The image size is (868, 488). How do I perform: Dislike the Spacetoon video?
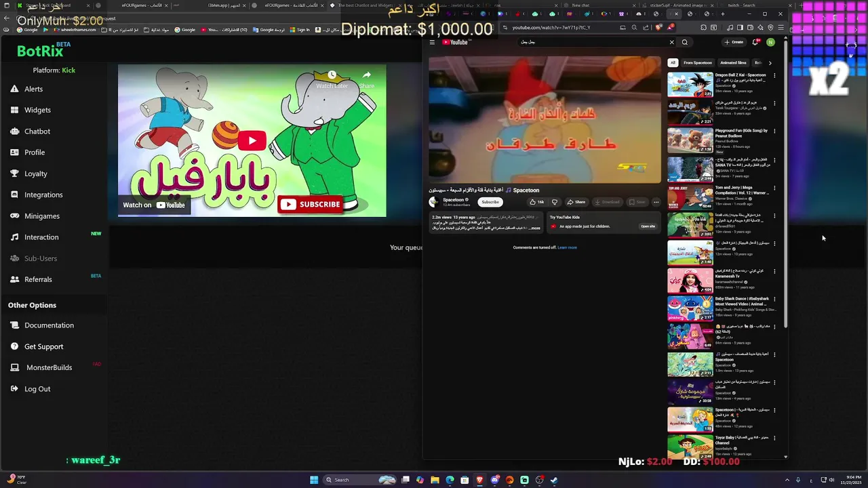click(x=555, y=202)
